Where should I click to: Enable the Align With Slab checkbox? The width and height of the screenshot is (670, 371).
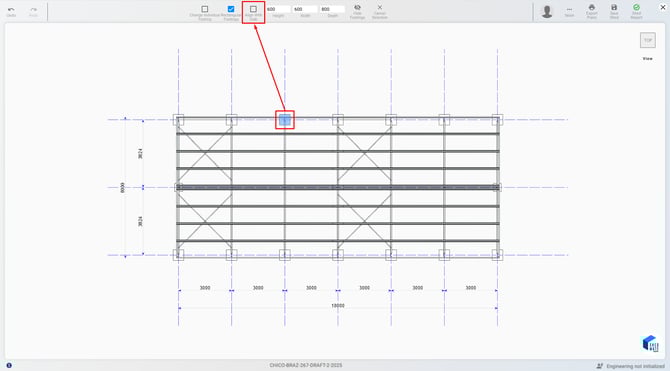[x=253, y=9]
